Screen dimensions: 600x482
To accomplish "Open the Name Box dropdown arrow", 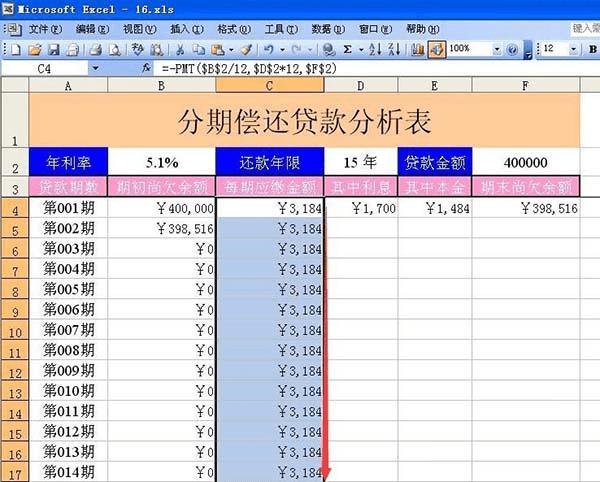I will (x=95, y=68).
